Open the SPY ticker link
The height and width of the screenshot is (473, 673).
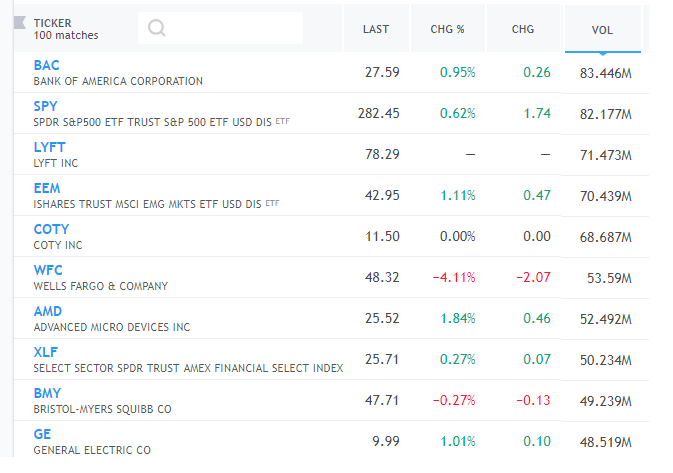click(x=45, y=106)
